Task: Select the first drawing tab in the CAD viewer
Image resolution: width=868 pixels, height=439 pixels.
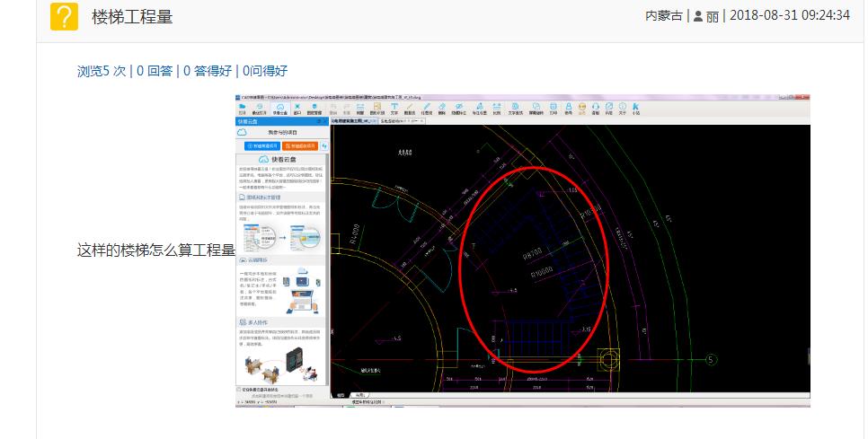Action: point(353,120)
